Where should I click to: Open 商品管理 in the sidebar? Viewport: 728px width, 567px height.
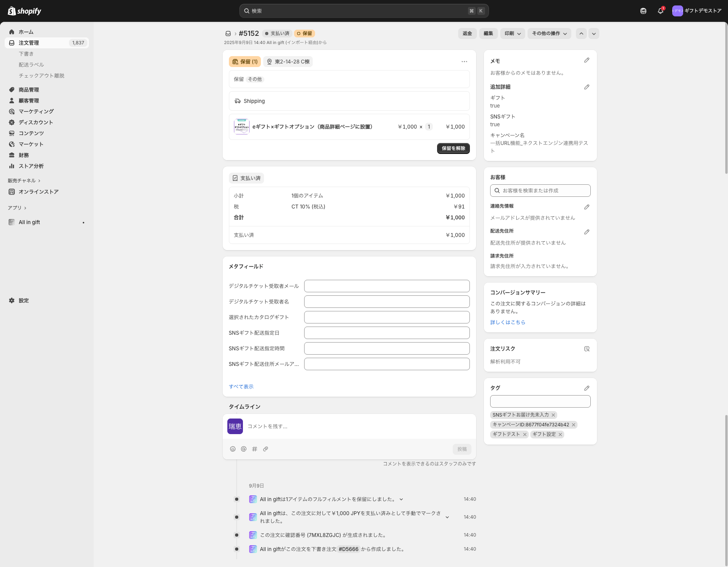point(29,90)
